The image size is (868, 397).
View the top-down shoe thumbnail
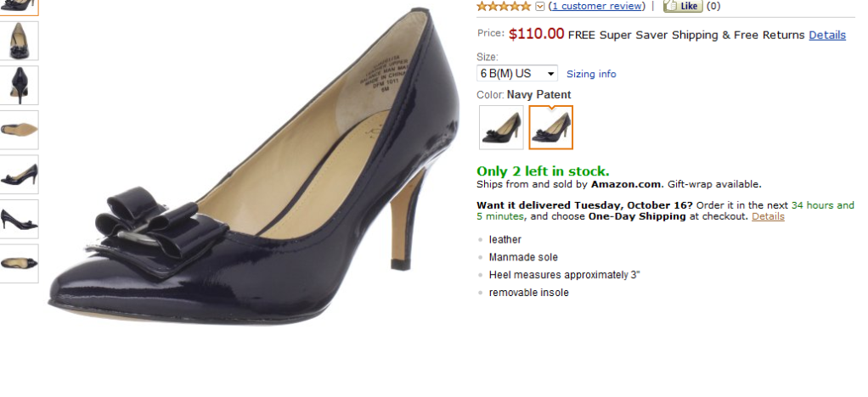[19, 263]
